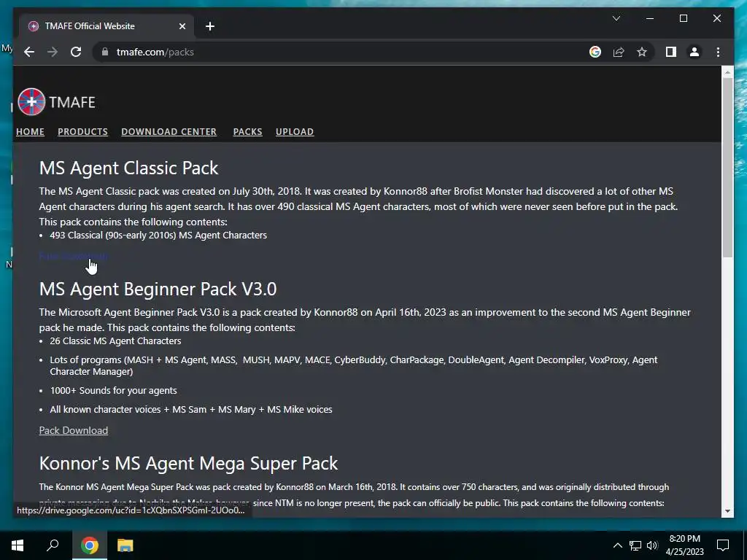This screenshot has width=747, height=560.
Task: Click the TMAFE logo icon
Action: pyautogui.click(x=31, y=101)
